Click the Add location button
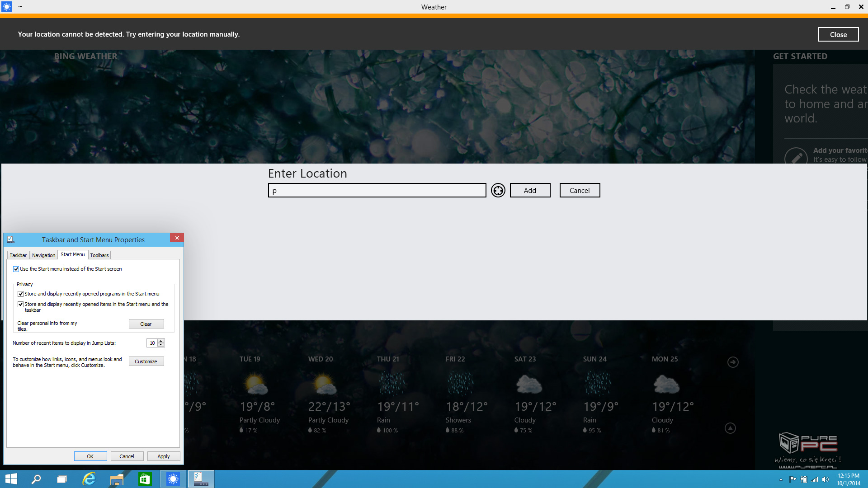 [x=530, y=190]
